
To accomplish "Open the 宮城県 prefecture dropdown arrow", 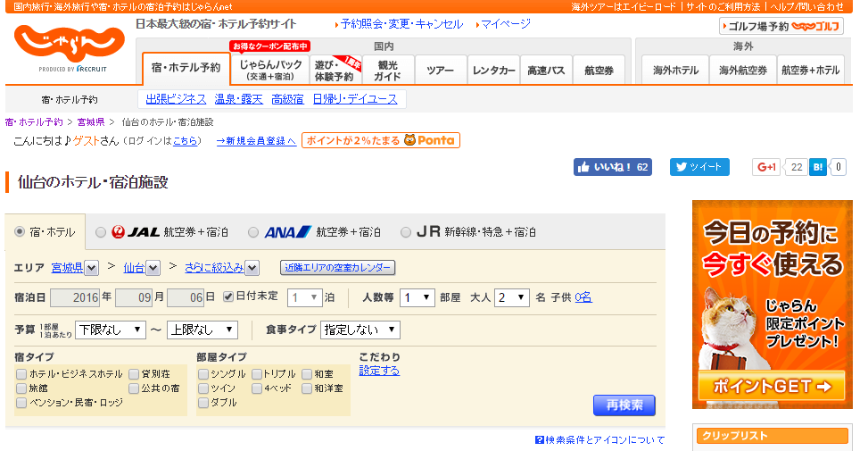I will pyautogui.click(x=91, y=268).
